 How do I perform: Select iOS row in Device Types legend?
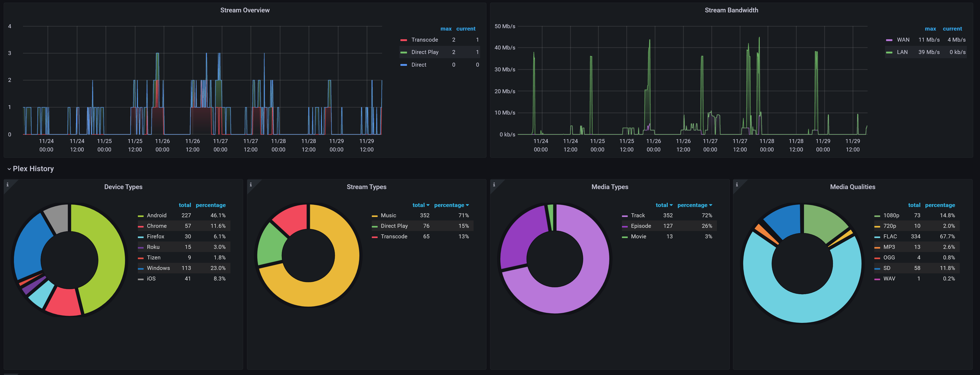click(184, 279)
